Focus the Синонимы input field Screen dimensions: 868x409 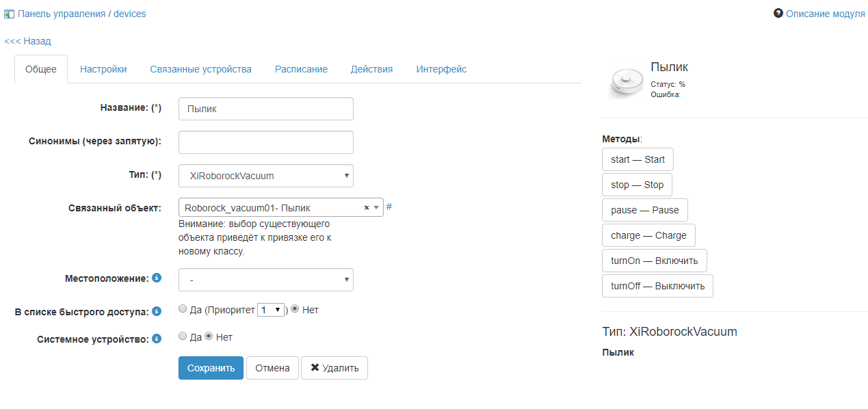point(266,142)
